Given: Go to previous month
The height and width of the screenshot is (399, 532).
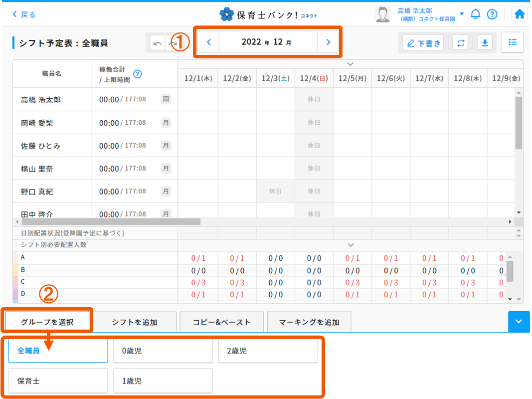Looking at the screenshot, I should [209, 42].
